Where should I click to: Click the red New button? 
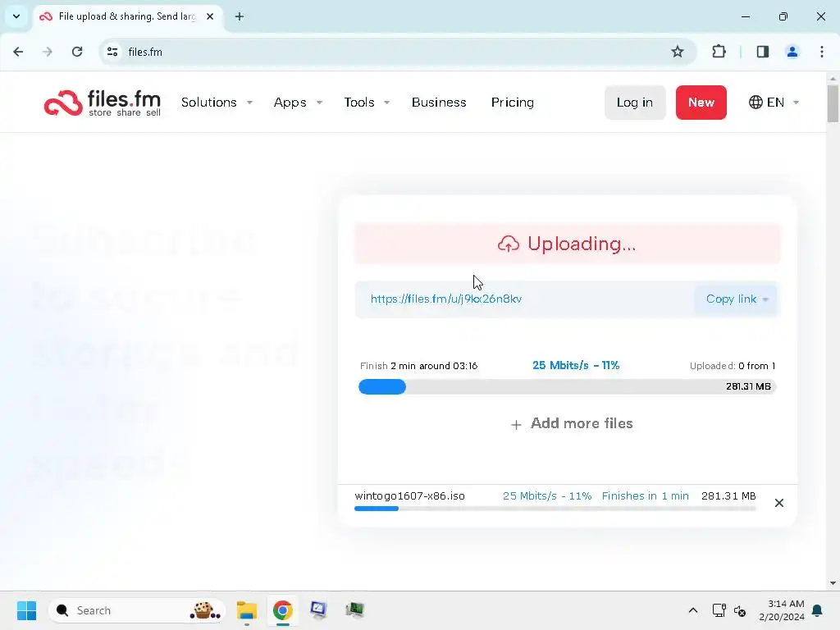click(701, 103)
